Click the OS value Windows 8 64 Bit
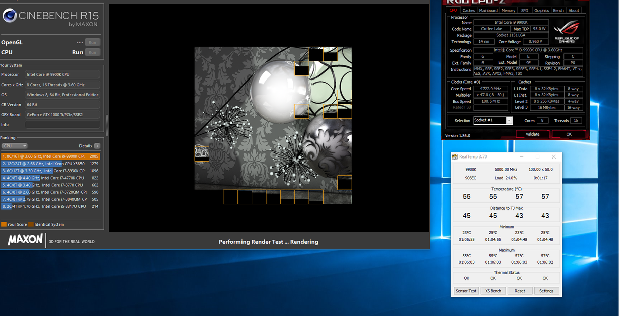This screenshot has width=644, height=316. pyautogui.click(x=62, y=95)
